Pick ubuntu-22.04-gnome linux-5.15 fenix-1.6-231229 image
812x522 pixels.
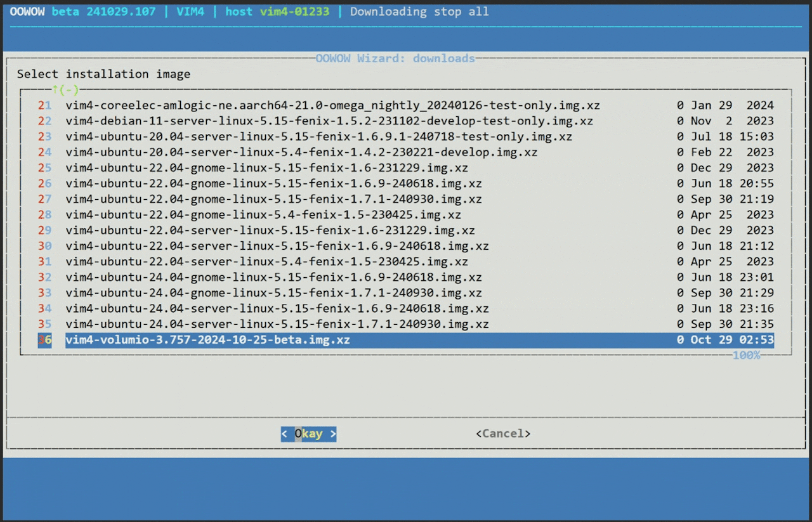[x=406, y=167]
